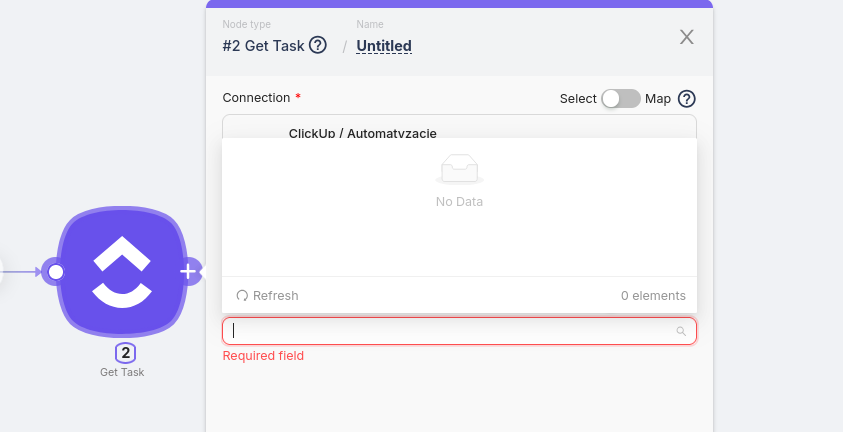843x432 pixels.
Task: Click the Refresh button in dropdown footer
Action: (267, 296)
